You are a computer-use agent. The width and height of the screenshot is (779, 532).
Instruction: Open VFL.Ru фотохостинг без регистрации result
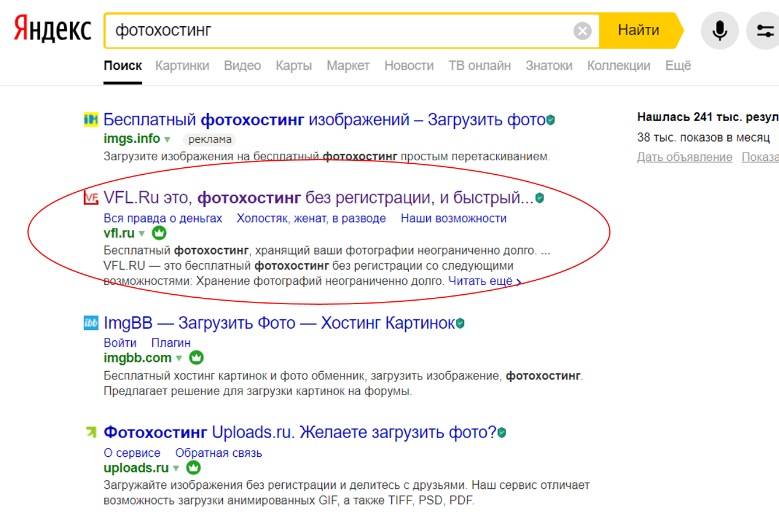(x=318, y=198)
